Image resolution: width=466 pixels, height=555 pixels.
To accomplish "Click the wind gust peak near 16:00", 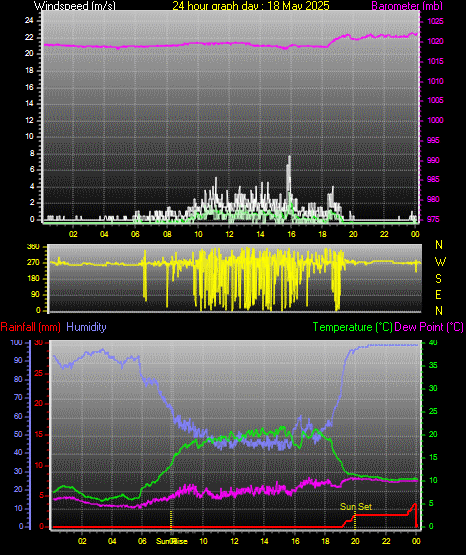I will pyautogui.click(x=289, y=157).
